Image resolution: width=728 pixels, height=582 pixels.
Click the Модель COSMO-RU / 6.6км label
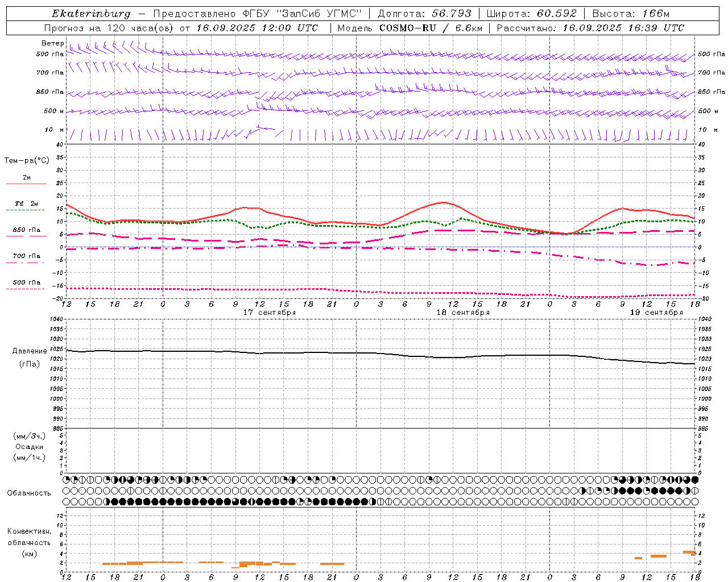(409, 28)
